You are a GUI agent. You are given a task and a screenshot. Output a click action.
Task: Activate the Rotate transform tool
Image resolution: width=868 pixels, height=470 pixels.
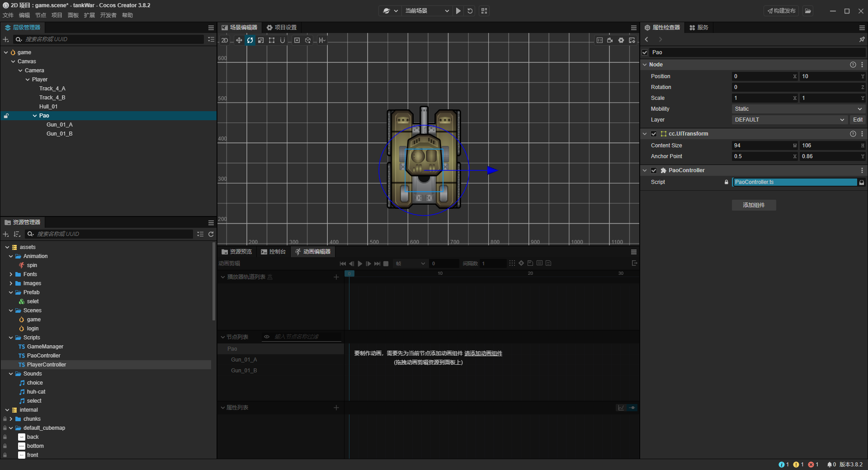pyautogui.click(x=250, y=40)
